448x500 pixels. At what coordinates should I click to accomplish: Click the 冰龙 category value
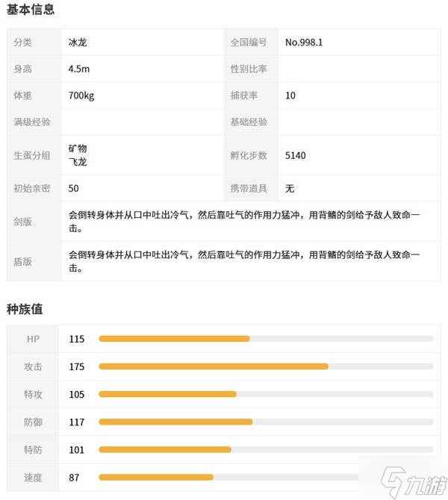click(78, 43)
